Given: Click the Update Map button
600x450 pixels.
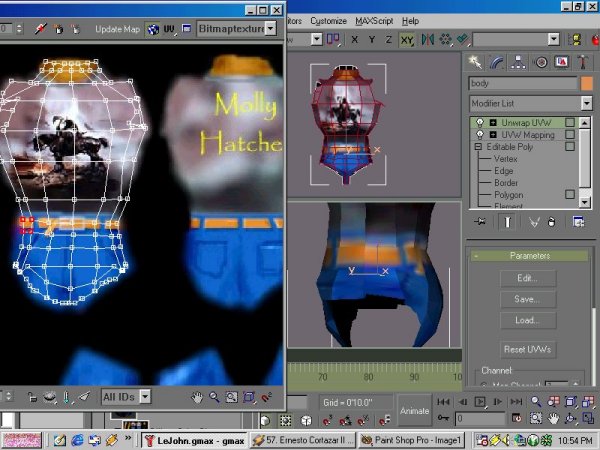Looking at the screenshot, I should point(117,29).
